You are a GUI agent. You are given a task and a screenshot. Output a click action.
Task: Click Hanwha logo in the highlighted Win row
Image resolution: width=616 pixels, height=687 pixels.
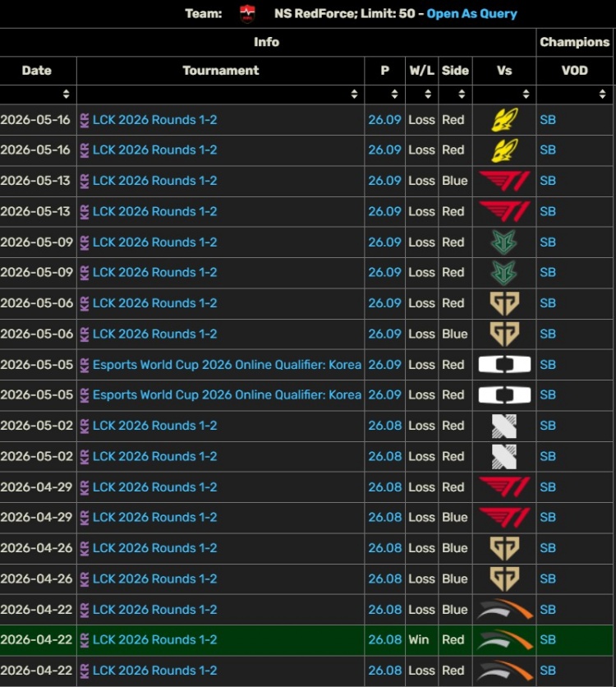pyautogui.click(x=504, y=640)
